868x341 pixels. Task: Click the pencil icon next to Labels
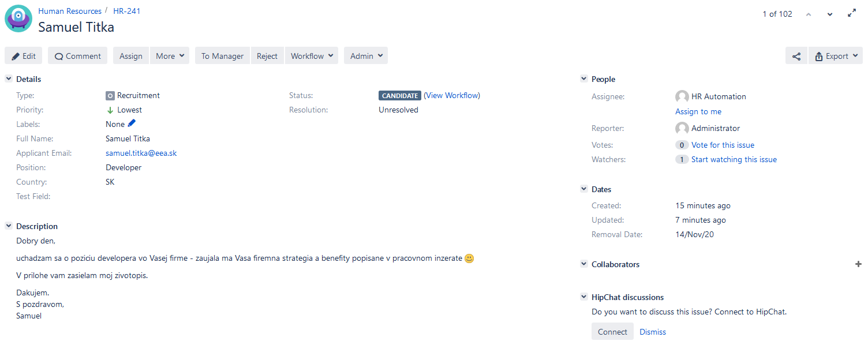(132, 123)
